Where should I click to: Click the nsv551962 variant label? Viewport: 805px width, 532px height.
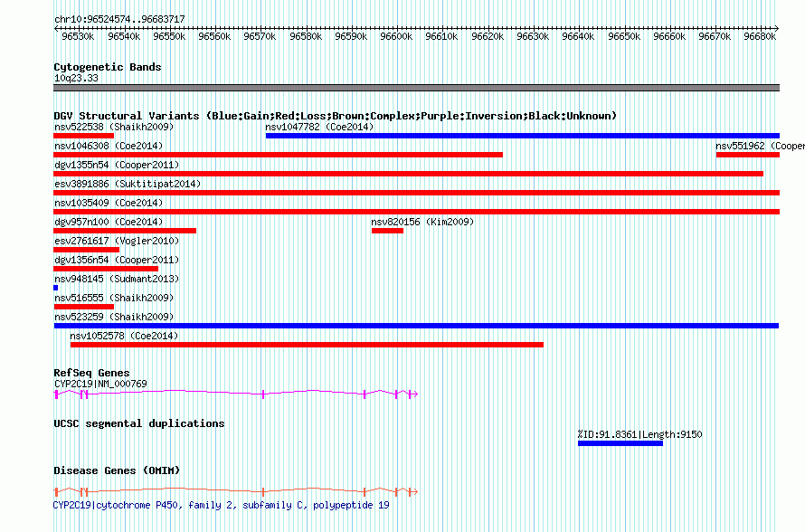pos(761,146)
